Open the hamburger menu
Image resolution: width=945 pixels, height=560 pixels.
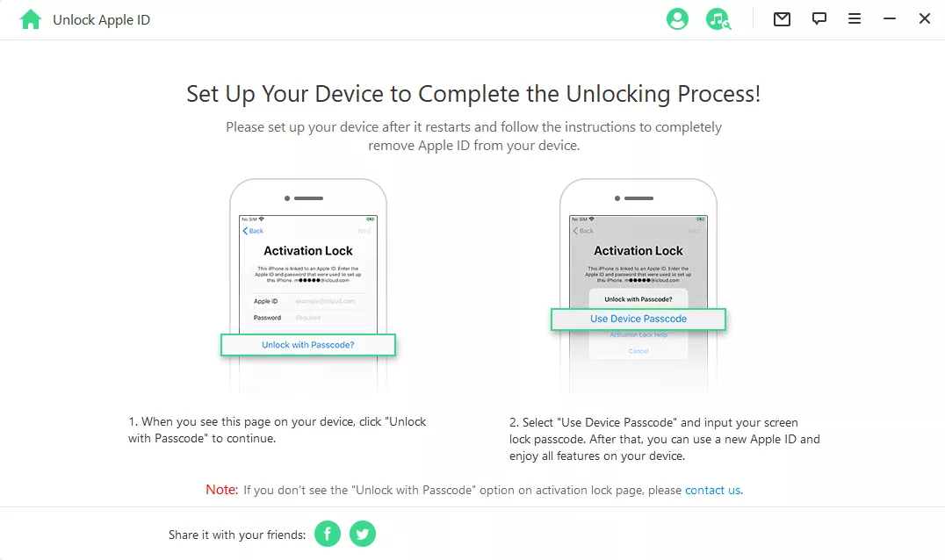click(855, 18)
